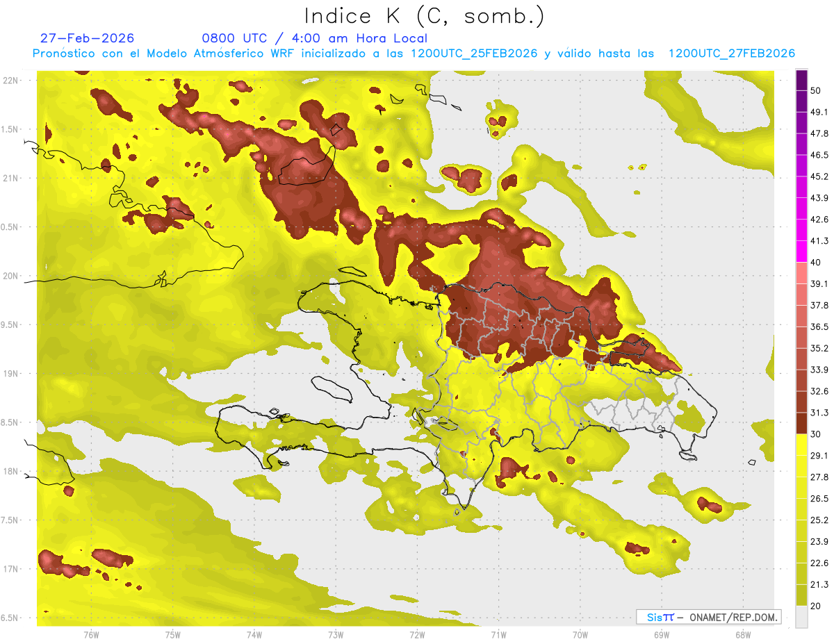The height and width of the screenshot is (644, 834).
Task: Click the legend value "41.3"
Action: coord(819,241)
